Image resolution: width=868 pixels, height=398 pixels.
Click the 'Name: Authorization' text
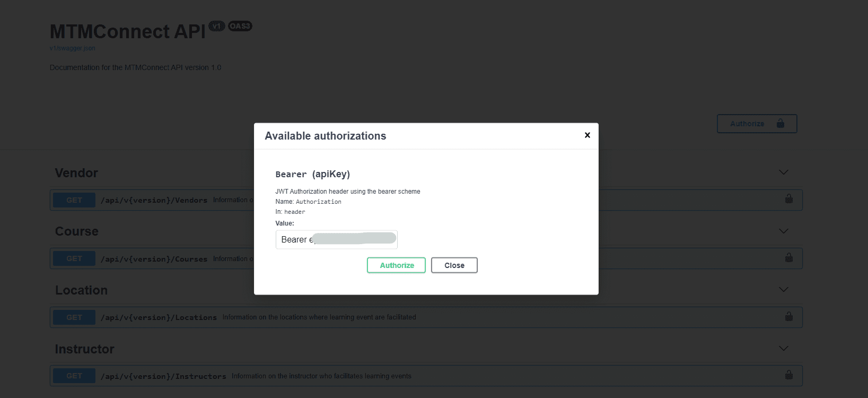click(x=308, y=202)
